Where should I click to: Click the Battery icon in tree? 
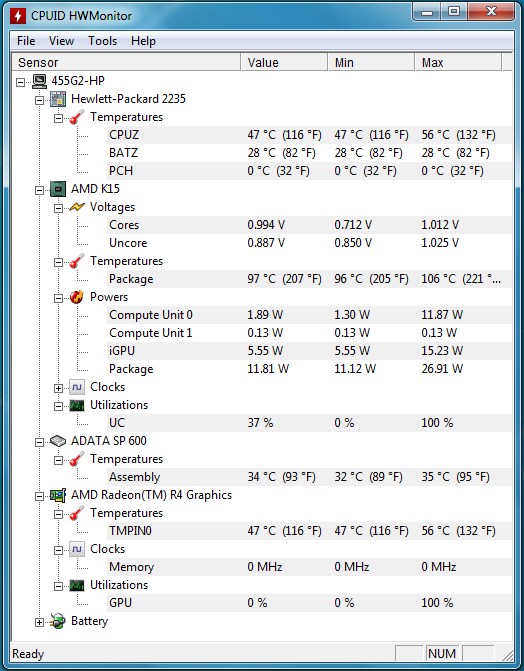click(58, 621)
